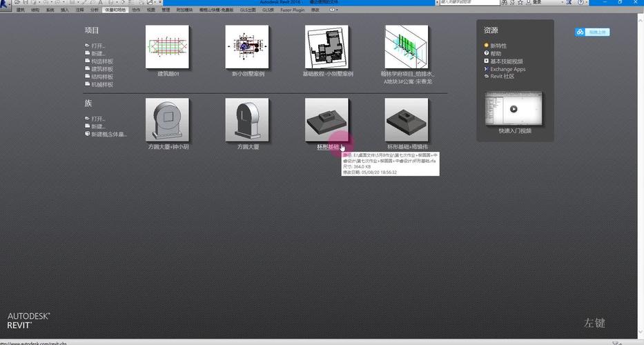The image size is (644, 345).
Task: Click the Save icon in quick access toolbar
Action: 26,2
